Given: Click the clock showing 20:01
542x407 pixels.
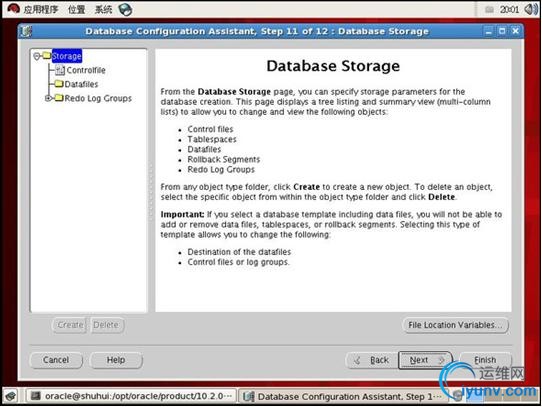Looking at the screenshot, I should pos(509,10).
